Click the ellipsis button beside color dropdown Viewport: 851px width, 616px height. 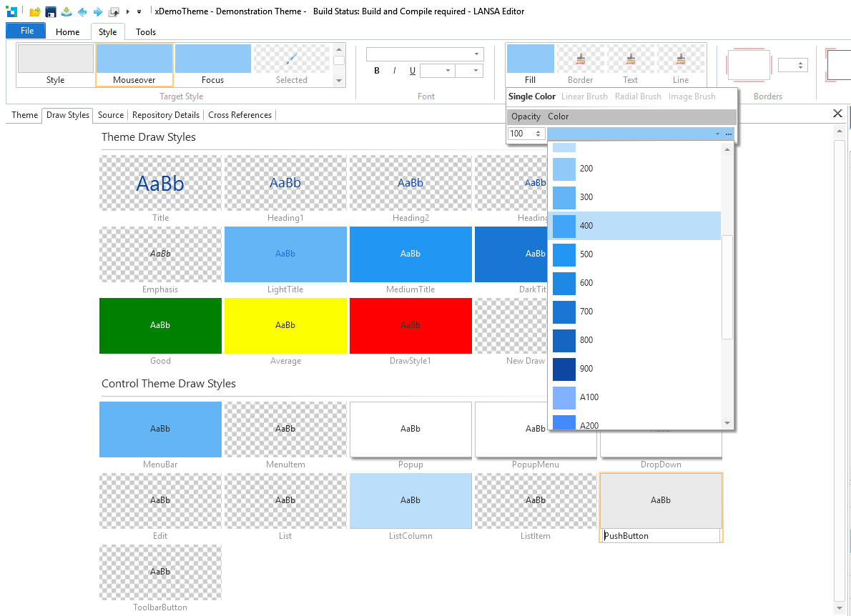[729, 134]
